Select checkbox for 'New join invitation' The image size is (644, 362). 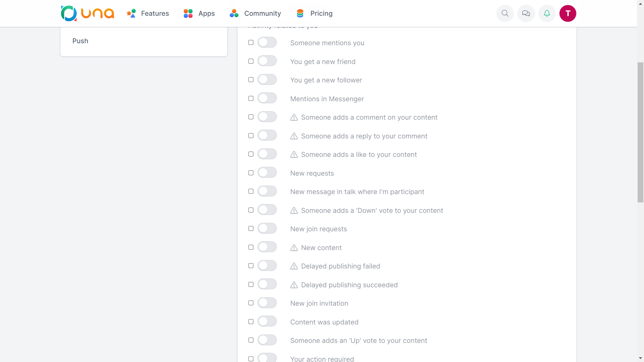(251, 303)
